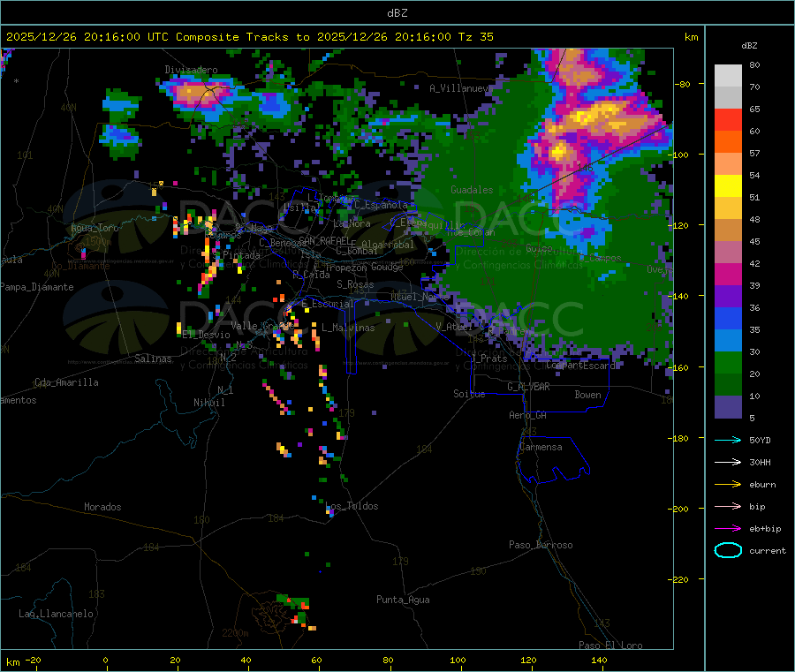This screenshot has width=795, height=672.
Task: Click the '2025/12/26 20:16:00 UTC Composite Tracks' header text
Action: (148, 37)
